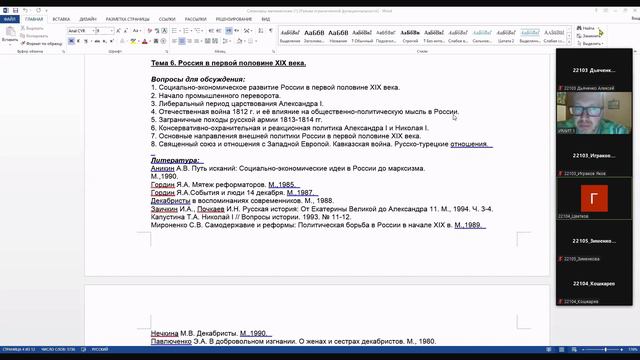Open numbered list dropdown arrow
The width and height of the screenshot is (640, 360).
tap(191, 31)
